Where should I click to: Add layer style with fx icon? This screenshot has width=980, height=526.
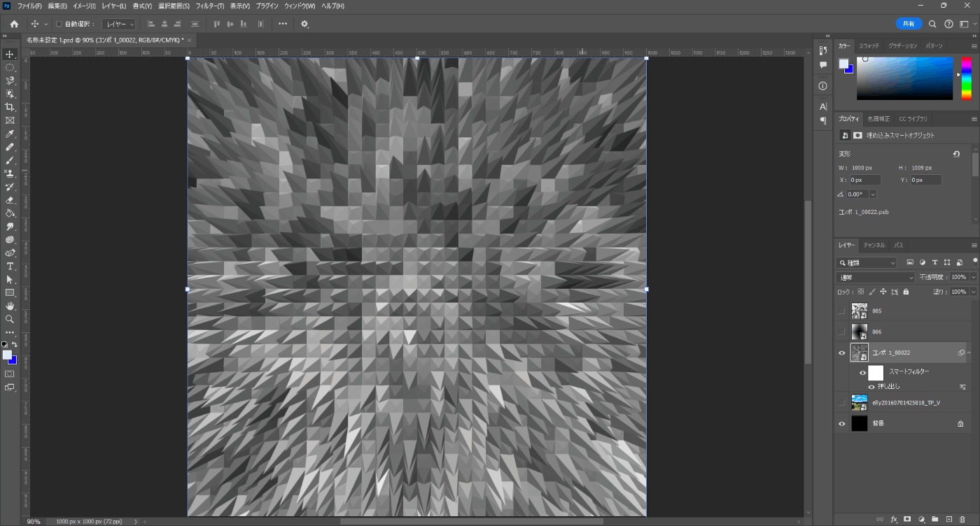coord(894,519)
